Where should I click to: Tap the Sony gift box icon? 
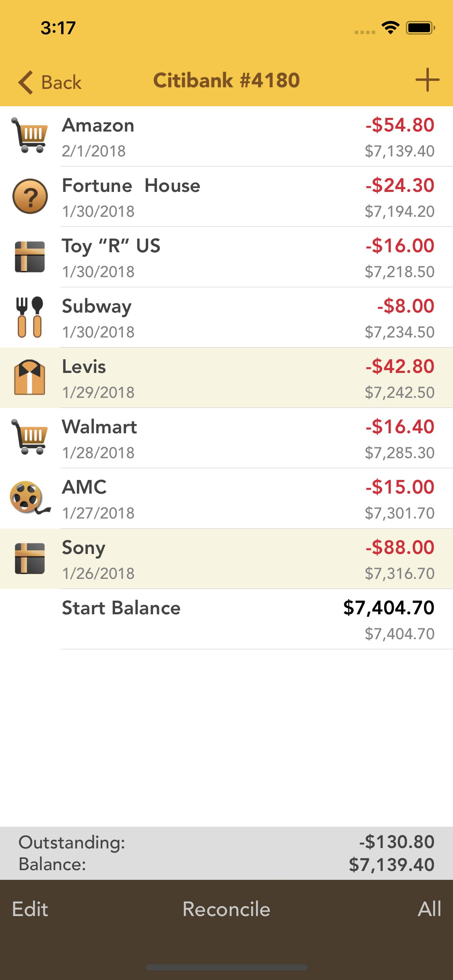(x=30, y=558)
